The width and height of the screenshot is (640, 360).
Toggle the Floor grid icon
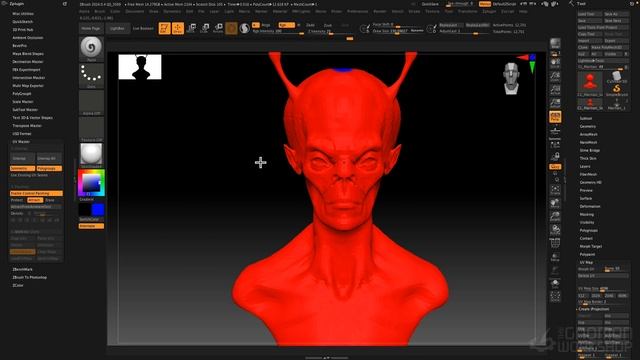[x=555, y=131]
